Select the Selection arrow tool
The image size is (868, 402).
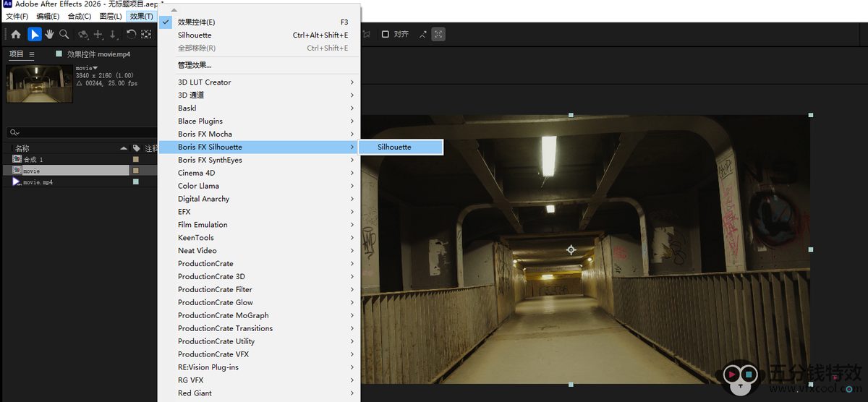[34, 34]
